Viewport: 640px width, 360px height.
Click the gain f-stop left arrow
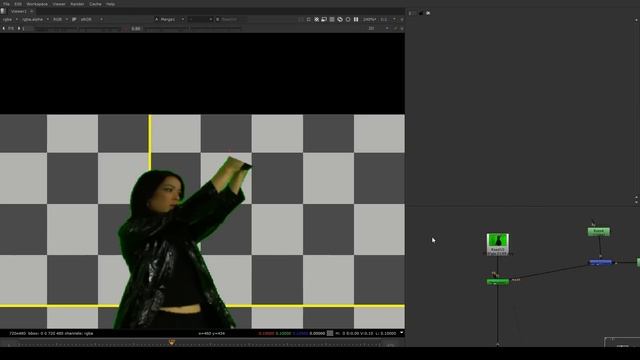[3, 29]
